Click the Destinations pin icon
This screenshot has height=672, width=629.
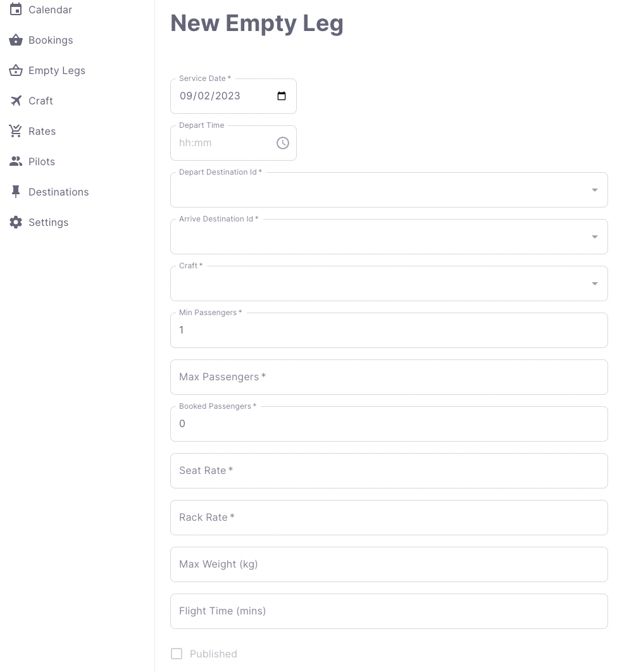click(x=16, y=192)
